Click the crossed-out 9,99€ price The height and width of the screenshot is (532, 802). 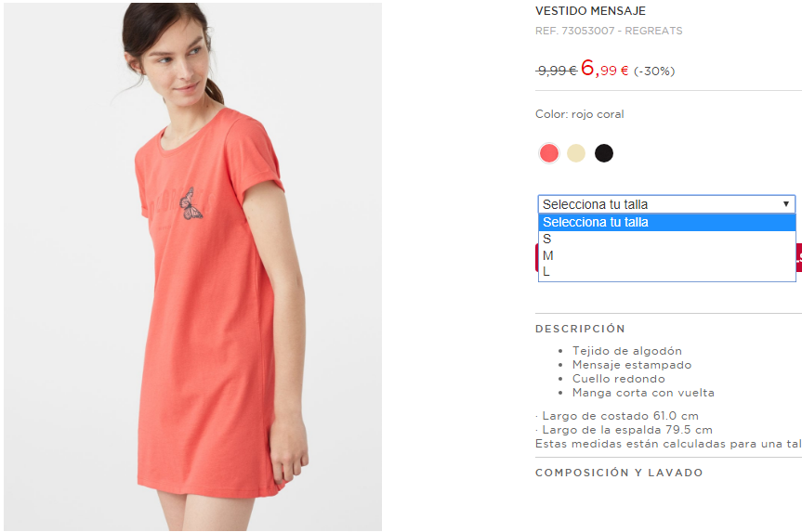556,71
